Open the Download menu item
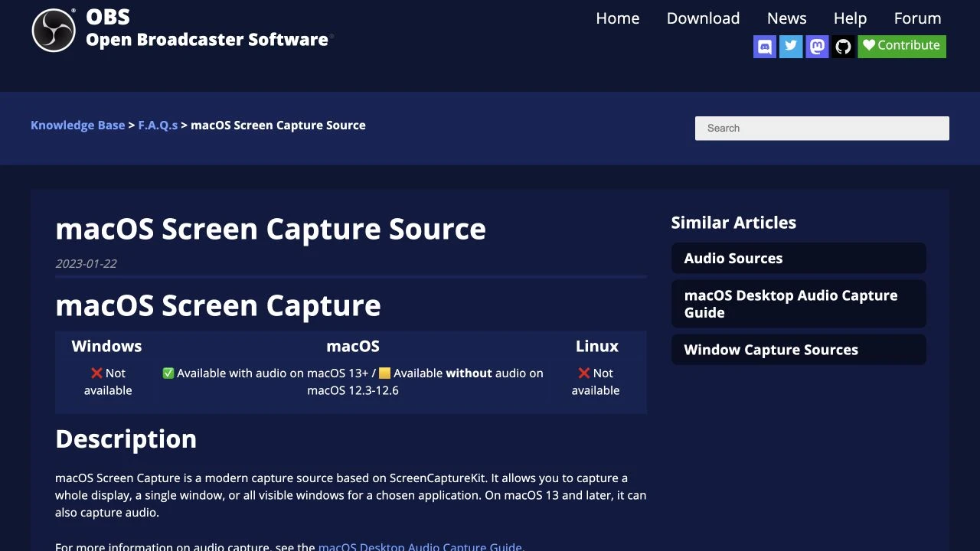Viewport: 980px width, 551px height. [x=703, y=18]
